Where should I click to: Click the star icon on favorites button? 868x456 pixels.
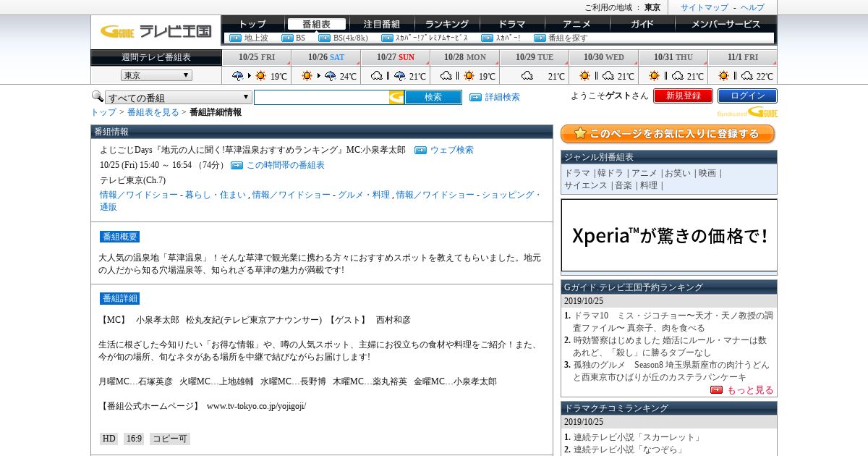579,134
